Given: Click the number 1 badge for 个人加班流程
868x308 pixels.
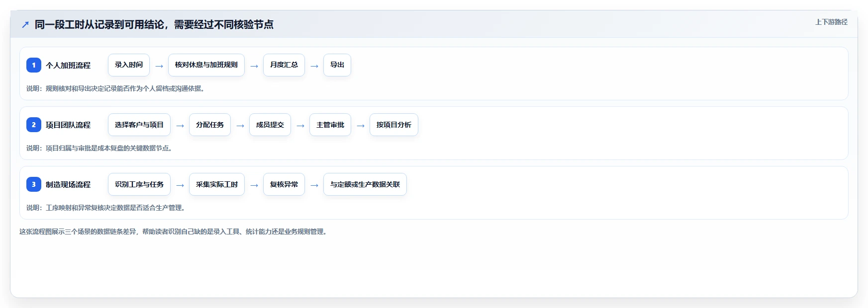Looking at the screenshot, I should click(34, 65).
